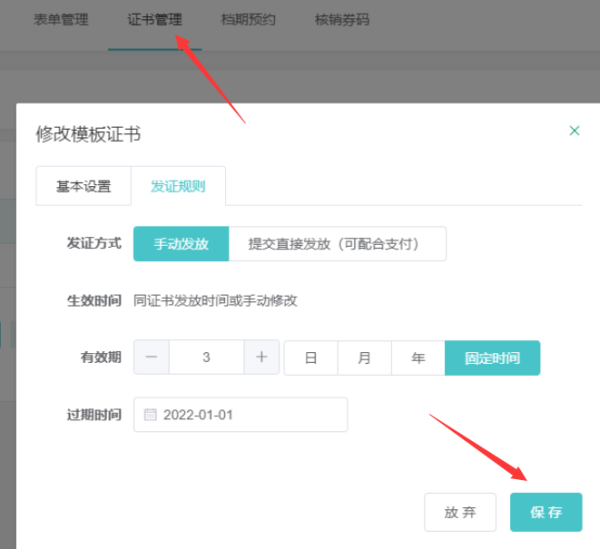600x549 pixels.
Task: Close the 修改模板证书 dialog with X
Action: tap(574, 131)
